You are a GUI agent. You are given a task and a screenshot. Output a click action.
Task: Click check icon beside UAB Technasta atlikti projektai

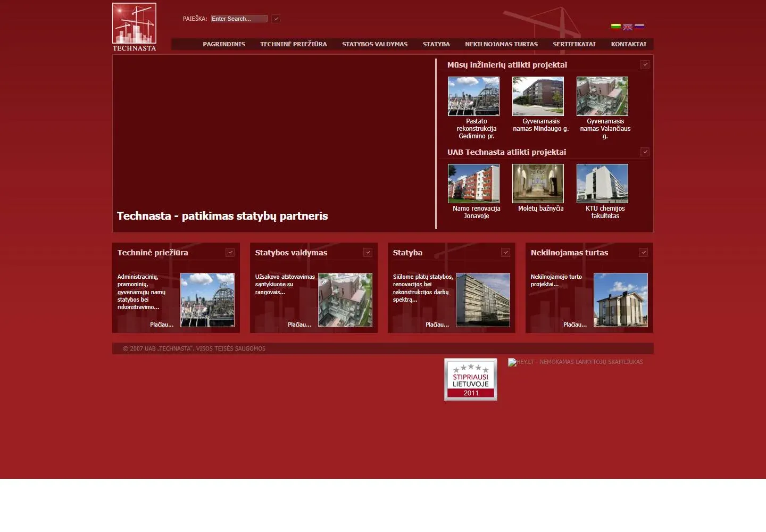645,152
